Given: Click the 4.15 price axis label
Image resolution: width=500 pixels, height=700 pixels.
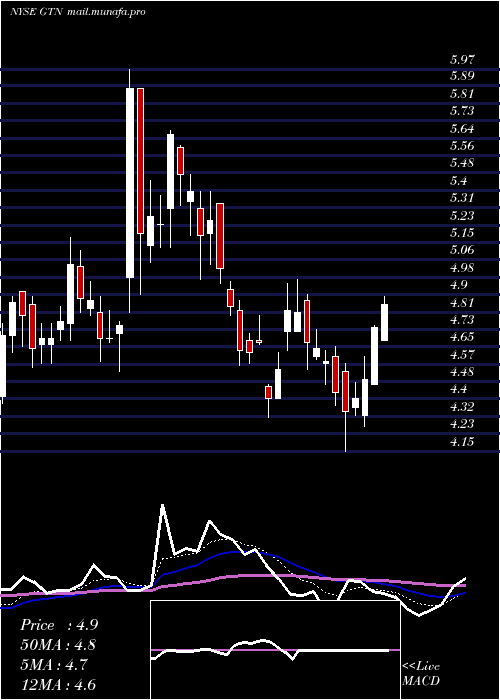Looking at the screenshot, I should (462, 442).
